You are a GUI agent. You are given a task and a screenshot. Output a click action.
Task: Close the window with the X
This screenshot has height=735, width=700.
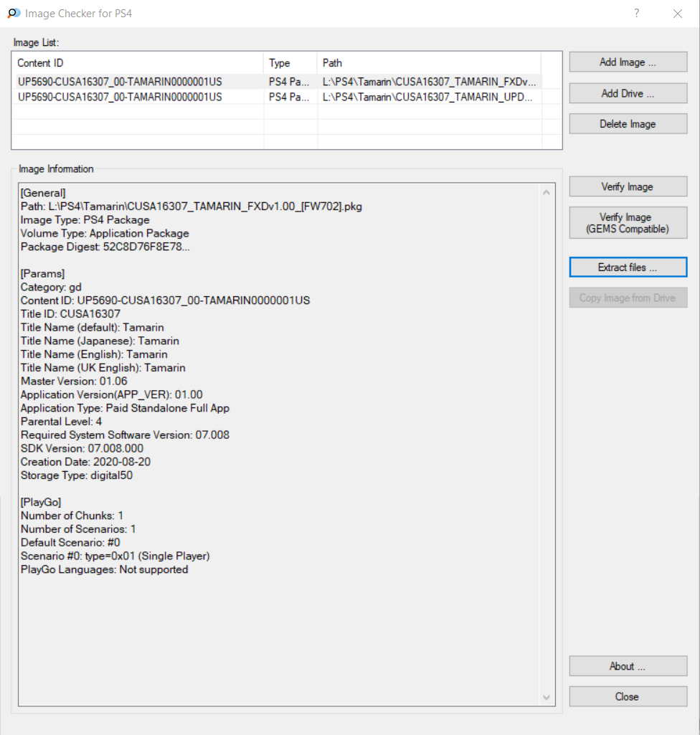click(x=678, y=14)
